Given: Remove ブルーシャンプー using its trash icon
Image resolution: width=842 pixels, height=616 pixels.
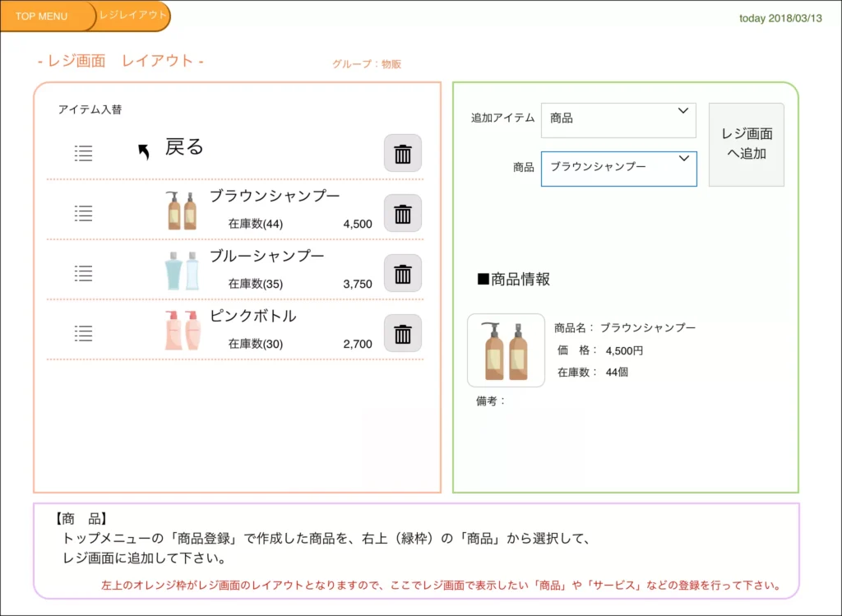Looking at the screenshot, I should 403,274.
